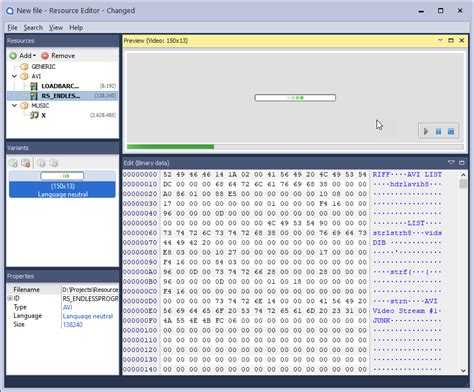Click the size label (8.192) of LOADBARC
Viewport: 474px width, 392px height.
point(108,86)
